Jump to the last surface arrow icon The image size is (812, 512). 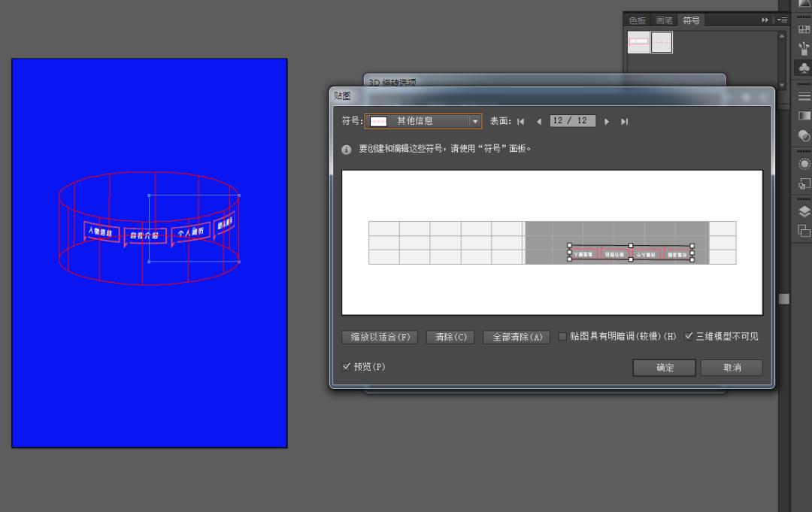(624, 121)
